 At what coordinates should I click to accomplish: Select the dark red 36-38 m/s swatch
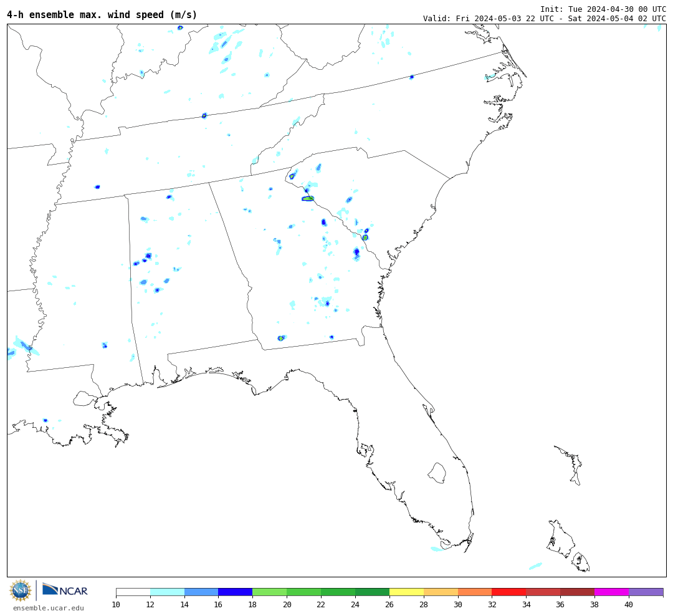(577, 592)
